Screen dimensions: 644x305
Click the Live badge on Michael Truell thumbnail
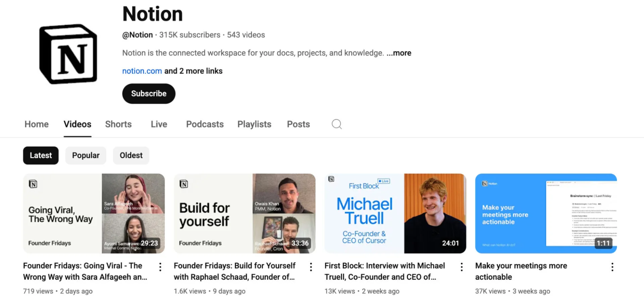point(383,181)
